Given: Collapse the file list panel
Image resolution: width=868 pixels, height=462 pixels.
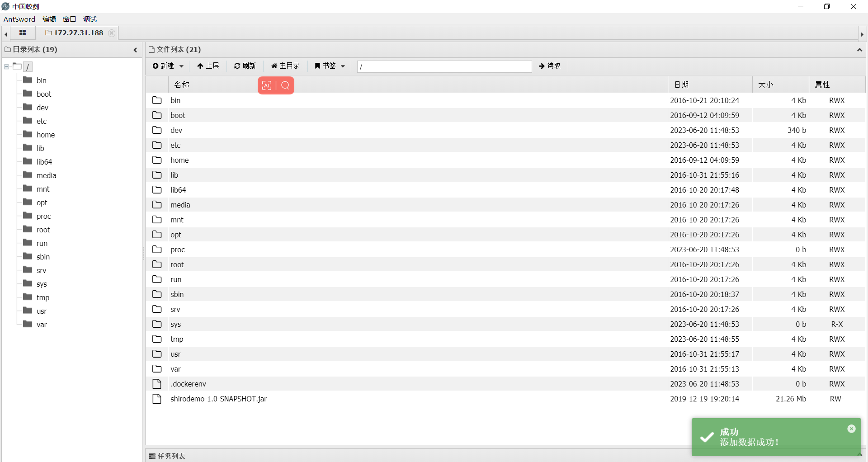Looking at the screenshot, I should 859,50.
